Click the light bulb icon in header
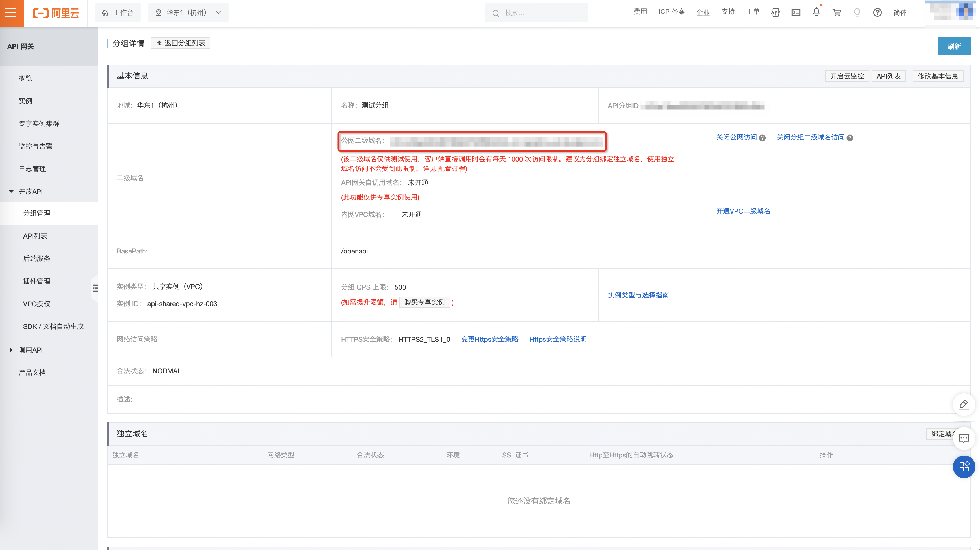980x550 pixels. (x=857, y=12)
